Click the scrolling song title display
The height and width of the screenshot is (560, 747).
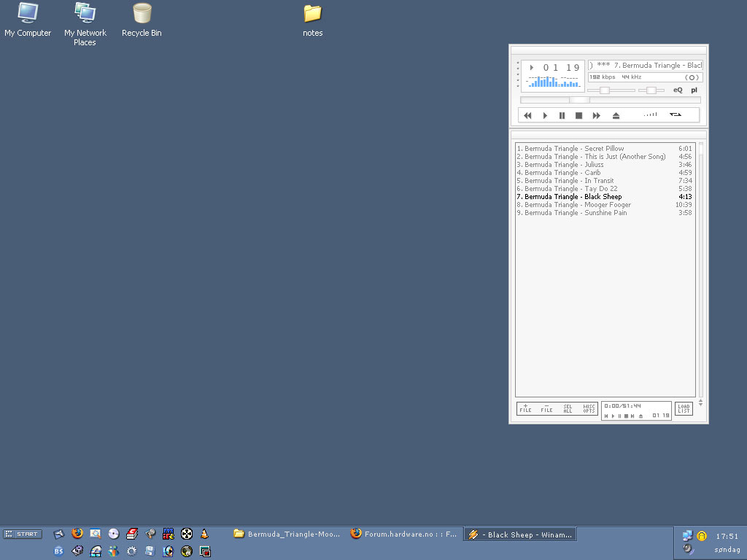(646, 65)
